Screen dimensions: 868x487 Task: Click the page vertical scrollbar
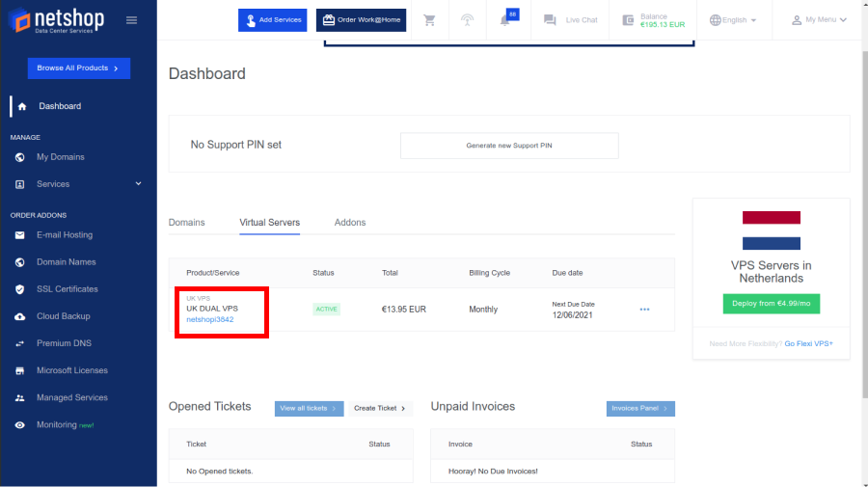[x=865, y=224]
